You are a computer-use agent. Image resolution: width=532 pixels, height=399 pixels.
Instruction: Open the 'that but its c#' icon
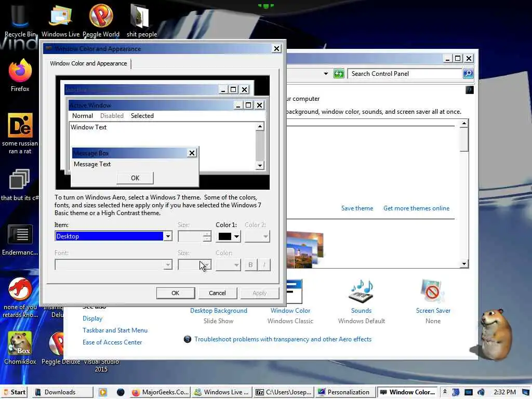(x=19, y=184)
